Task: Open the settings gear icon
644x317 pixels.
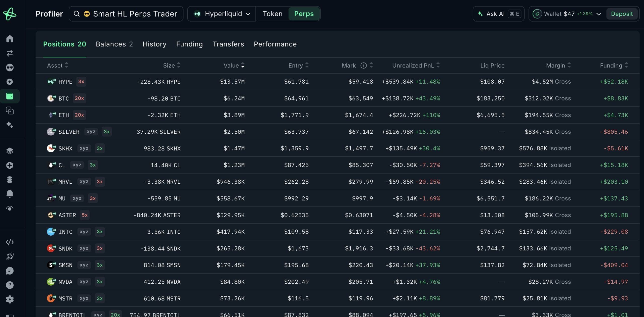Action: click(10, 299)
